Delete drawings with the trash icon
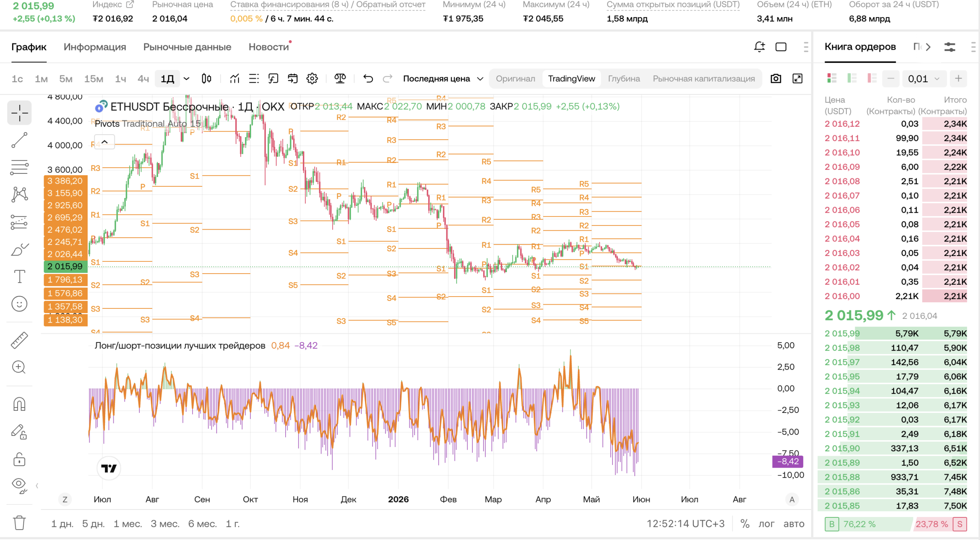 point(19,522)
